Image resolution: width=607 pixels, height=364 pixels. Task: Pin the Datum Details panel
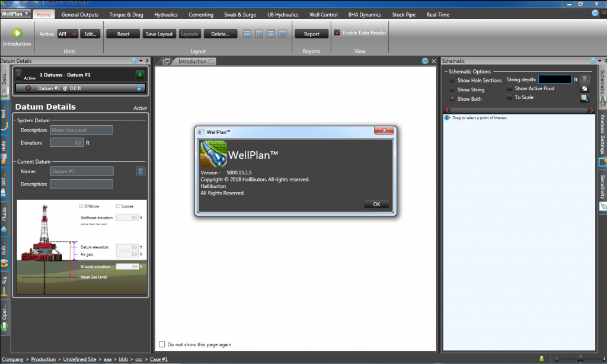tap(147, 61)
